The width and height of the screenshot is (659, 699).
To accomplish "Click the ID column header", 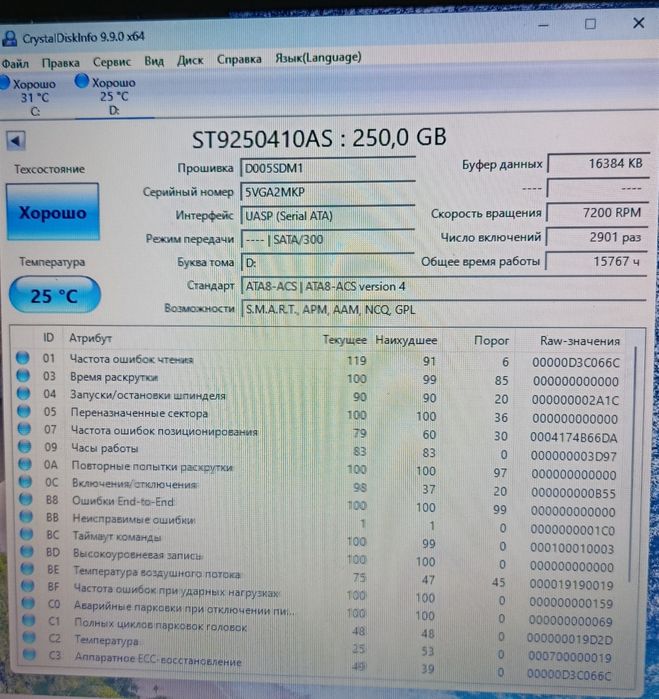I will click(x=49, y=337).
